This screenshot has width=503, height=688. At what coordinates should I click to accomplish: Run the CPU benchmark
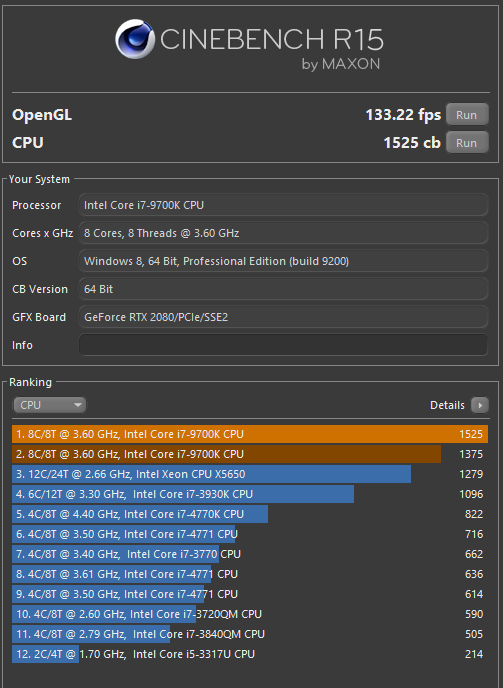pos(467,143)
